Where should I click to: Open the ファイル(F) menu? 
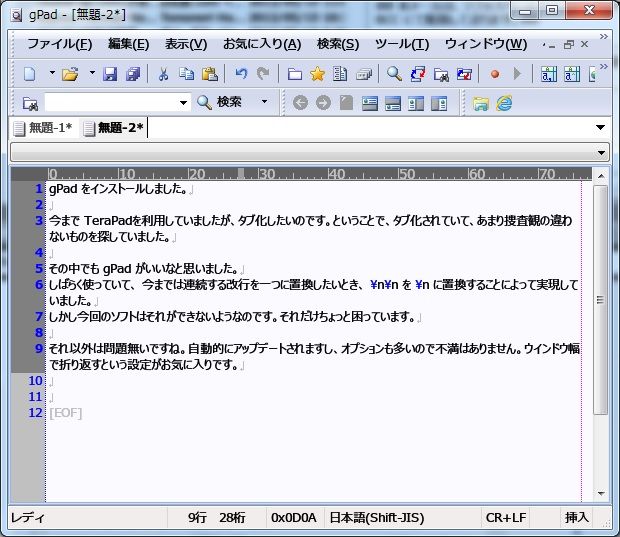(60, 44)
